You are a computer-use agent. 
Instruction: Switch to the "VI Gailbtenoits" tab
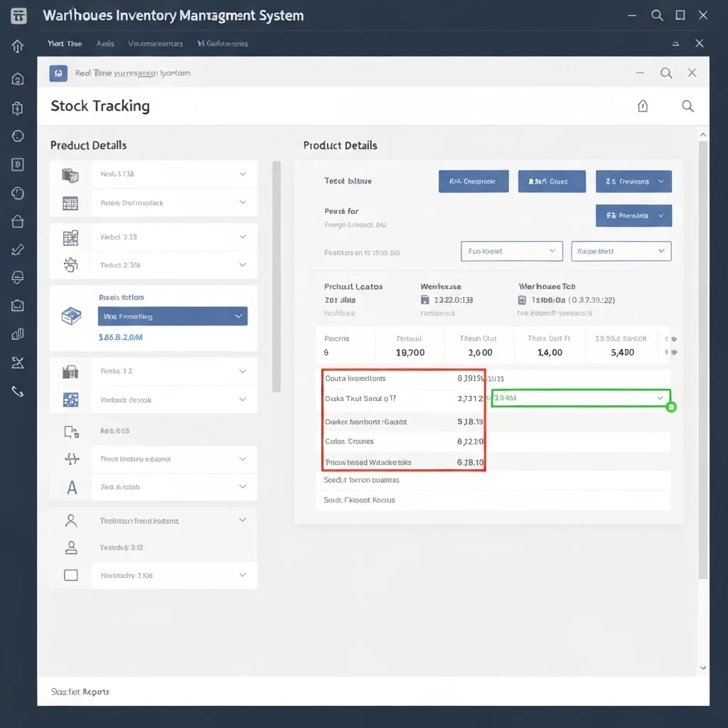coord(223,43)
